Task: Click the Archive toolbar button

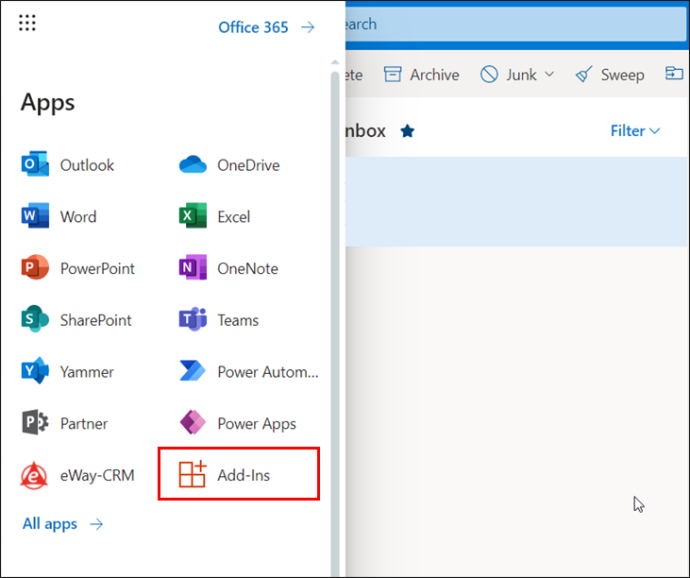Action: (421, 74)
